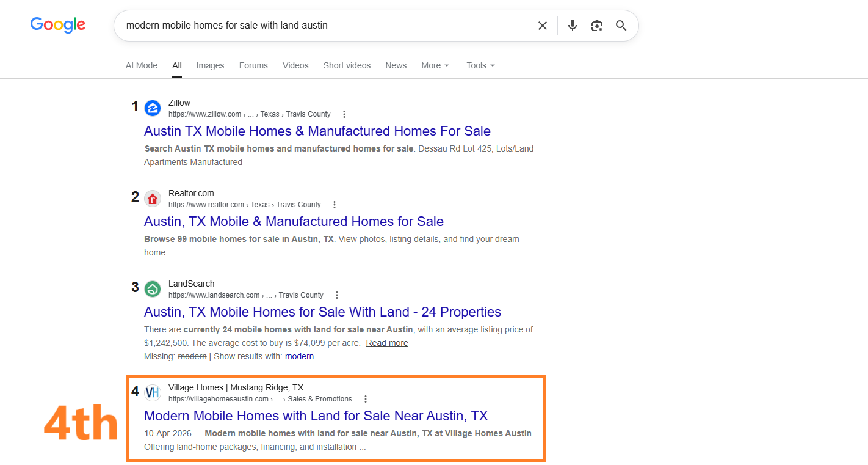Open Austin, TX Mobile Homes With Land - 24 Properties

322,312
